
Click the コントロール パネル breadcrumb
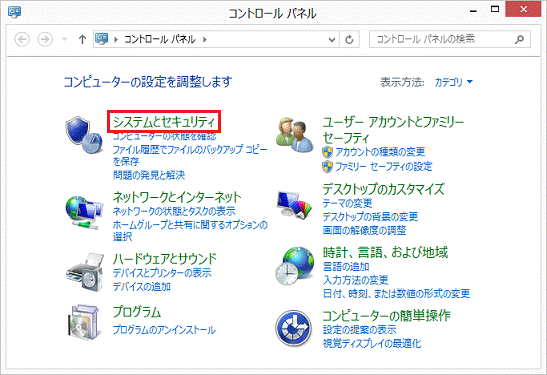click(159, 39)
